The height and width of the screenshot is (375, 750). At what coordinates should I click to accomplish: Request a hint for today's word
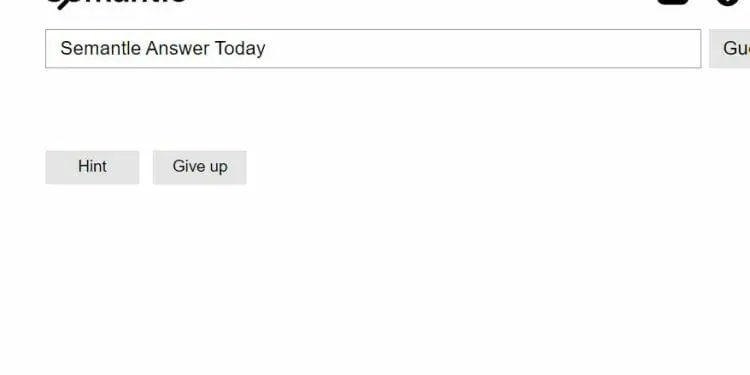click(92, 167)
